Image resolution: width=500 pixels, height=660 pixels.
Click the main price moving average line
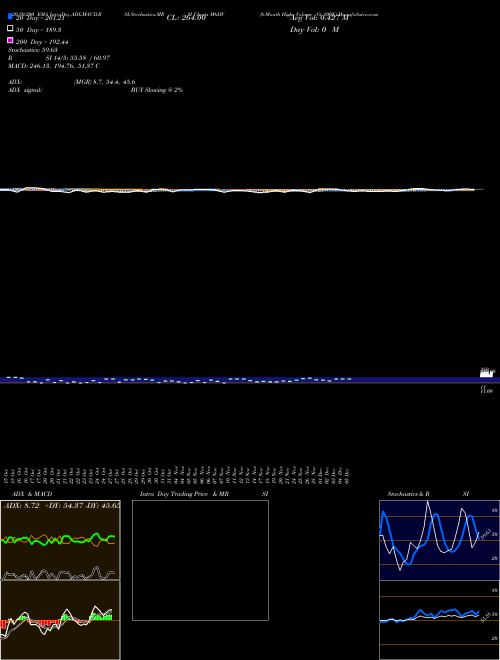point(238,190)
